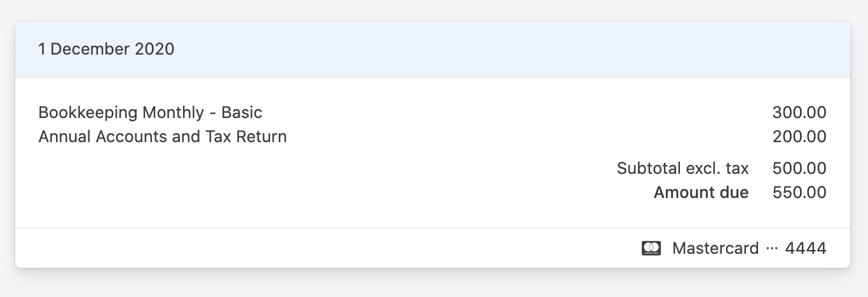Open the Bookkeeping Monthly - Basic line item

click(x=150, y=113)
